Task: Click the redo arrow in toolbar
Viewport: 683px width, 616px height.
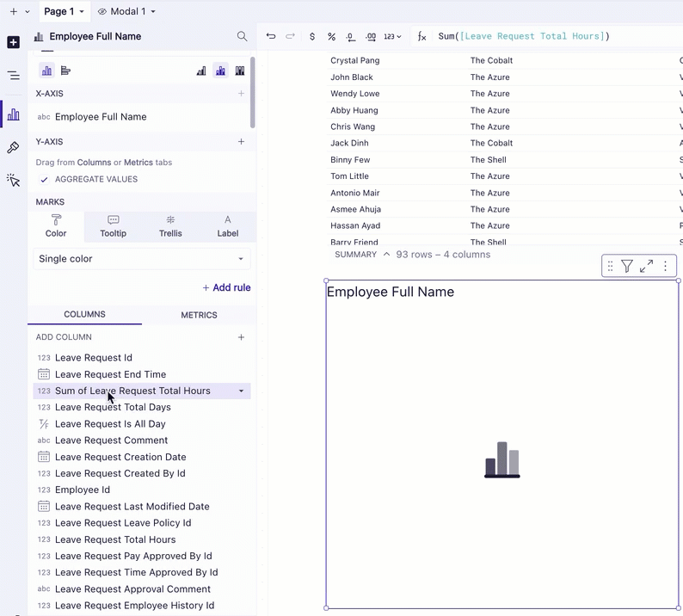Action: point(290,36)
